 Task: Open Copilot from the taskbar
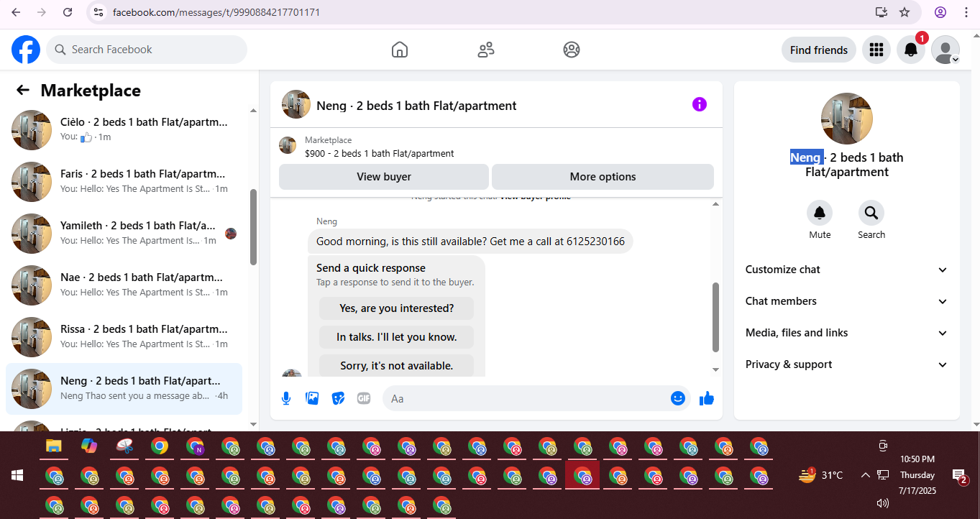(89, 446)
